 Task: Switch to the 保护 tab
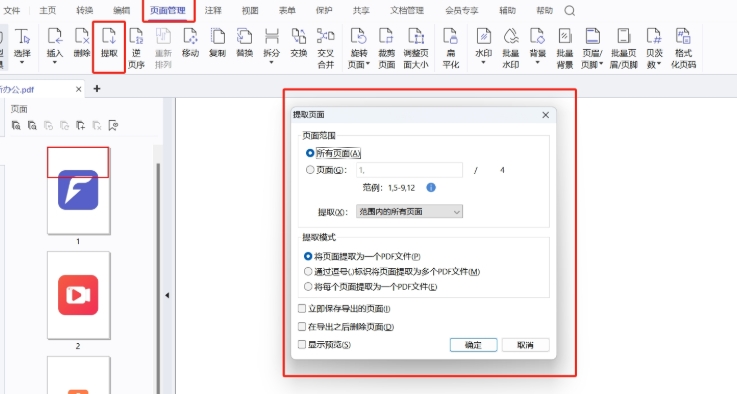click(324, 10)
